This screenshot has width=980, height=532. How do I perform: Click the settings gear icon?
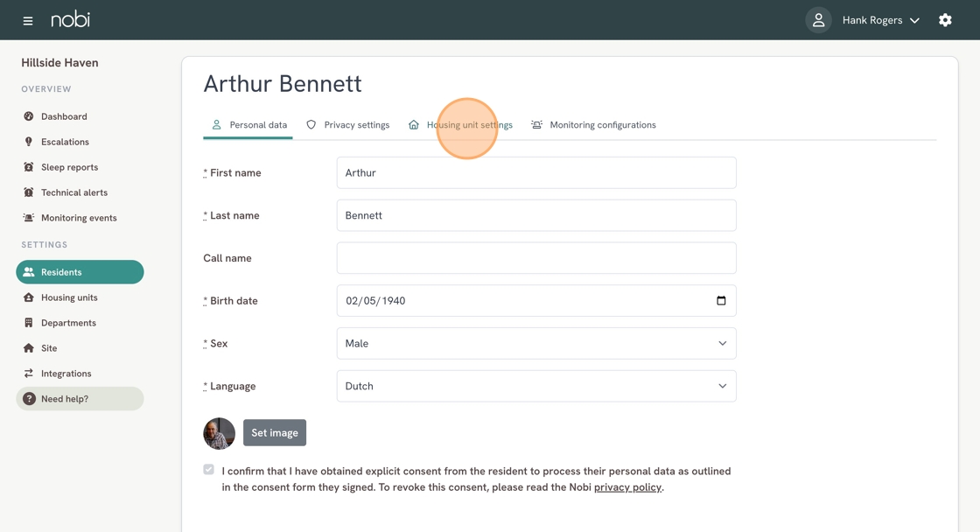[945, 20]
